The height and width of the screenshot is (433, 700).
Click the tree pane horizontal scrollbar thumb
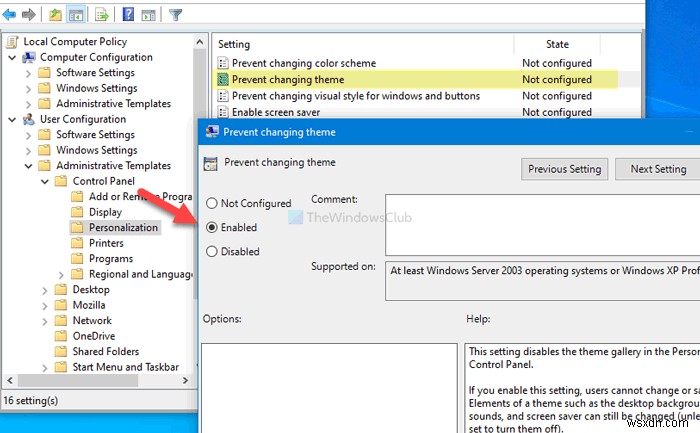tap(78, 380)
